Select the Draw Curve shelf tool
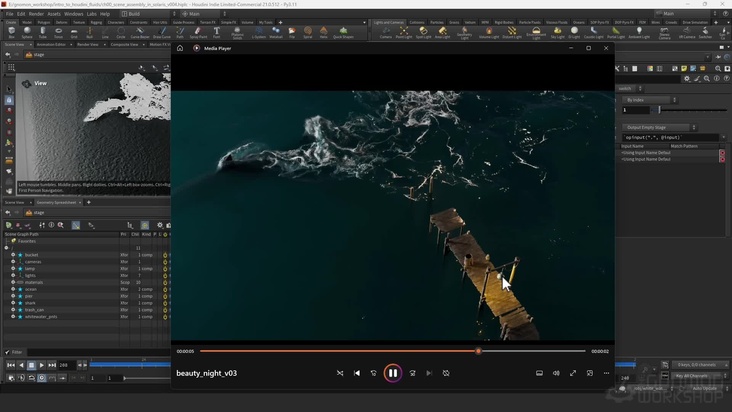Screen dimensions: 732x412 162,32
